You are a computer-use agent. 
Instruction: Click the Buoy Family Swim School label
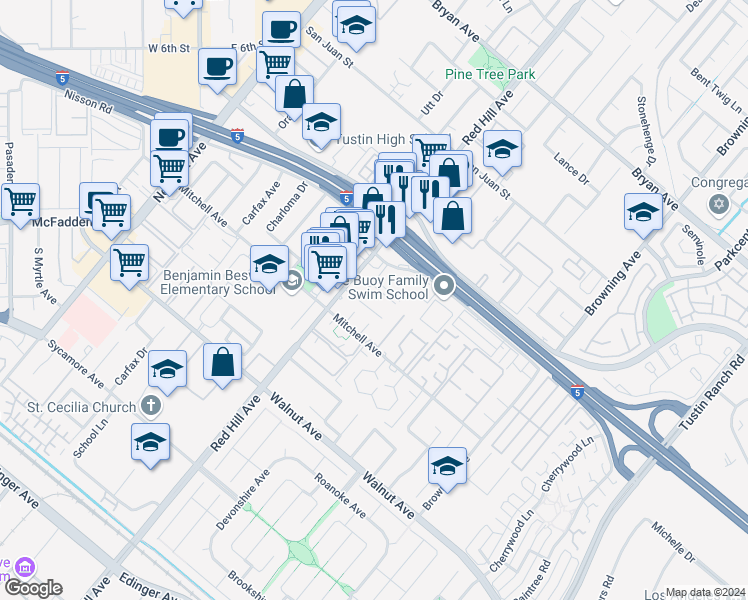tap(387, 287)
